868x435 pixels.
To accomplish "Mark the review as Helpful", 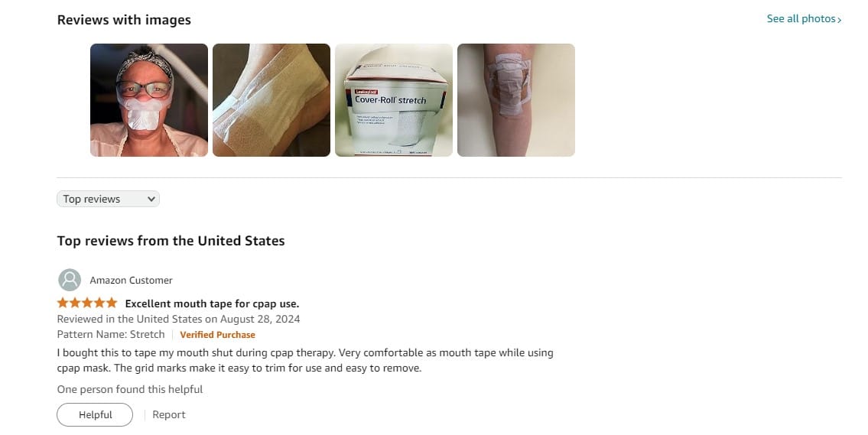I will (95, 415).
